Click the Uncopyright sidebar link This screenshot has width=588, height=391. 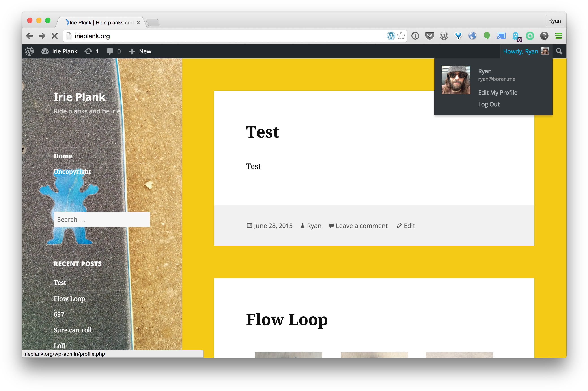click(x=72, y=172)
